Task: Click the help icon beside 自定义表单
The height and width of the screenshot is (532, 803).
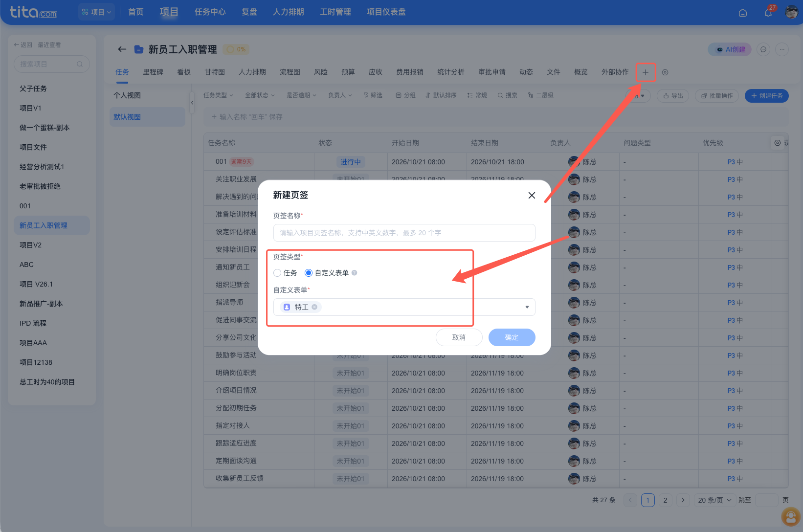Action: [x=355, y=273]
